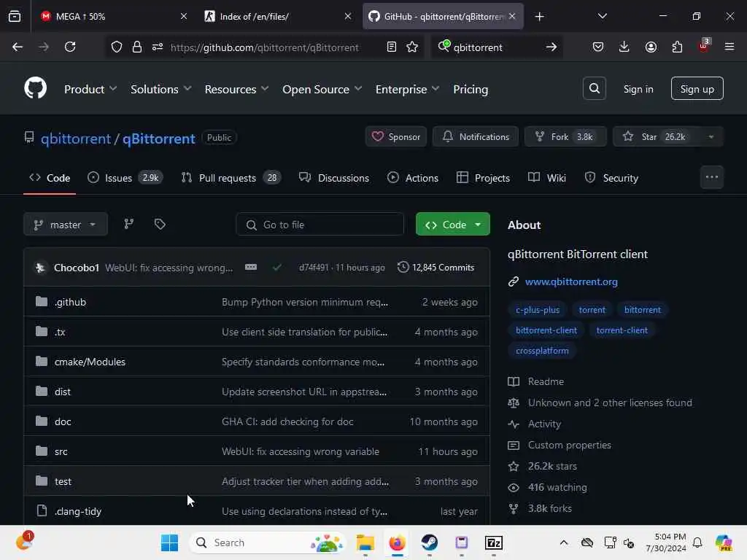Open the Firefox downloads arrow icon

624,47
